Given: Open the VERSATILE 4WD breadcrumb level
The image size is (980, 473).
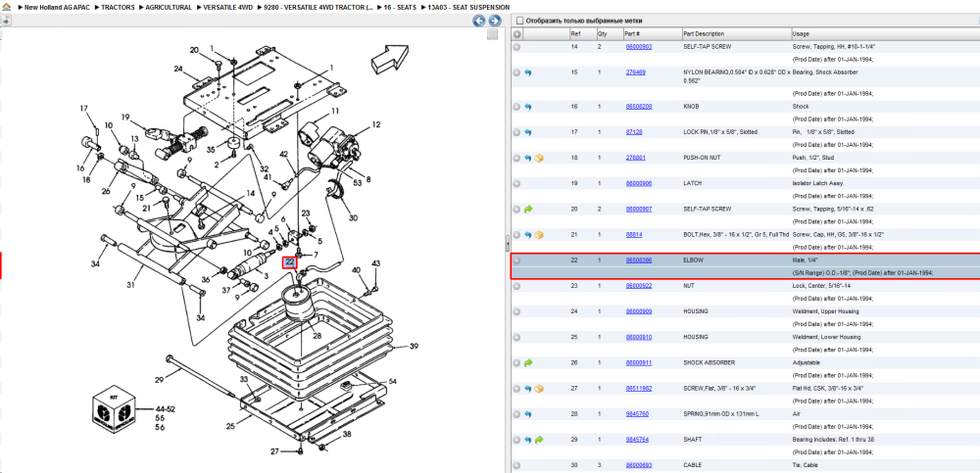Looking at the screenshot, I should click(228, 8).
